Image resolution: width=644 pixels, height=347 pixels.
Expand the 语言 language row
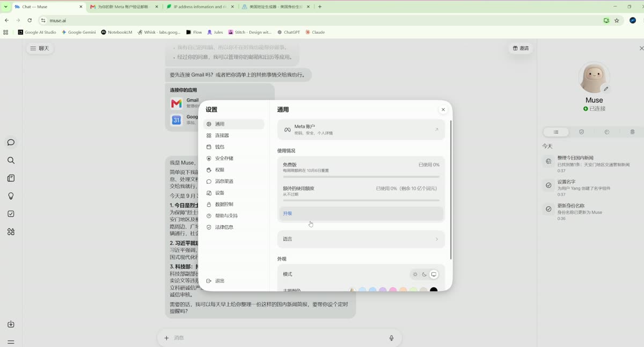click(361, 239)
